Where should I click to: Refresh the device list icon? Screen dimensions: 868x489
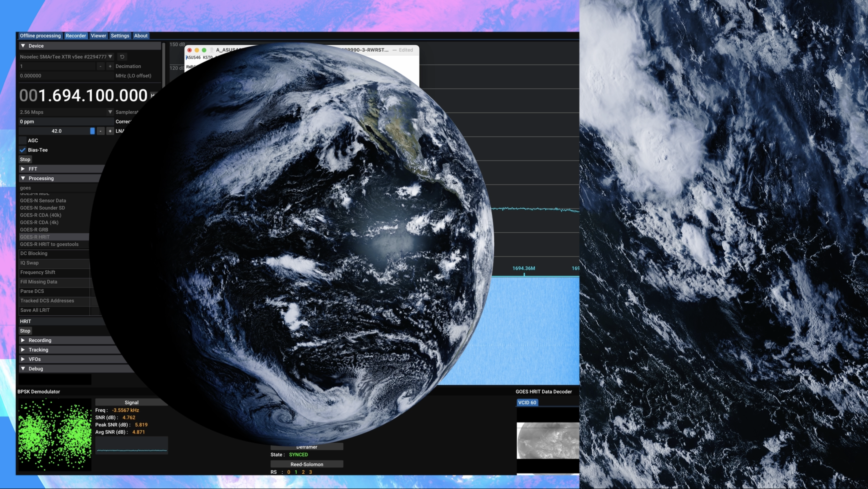(122, 57)
